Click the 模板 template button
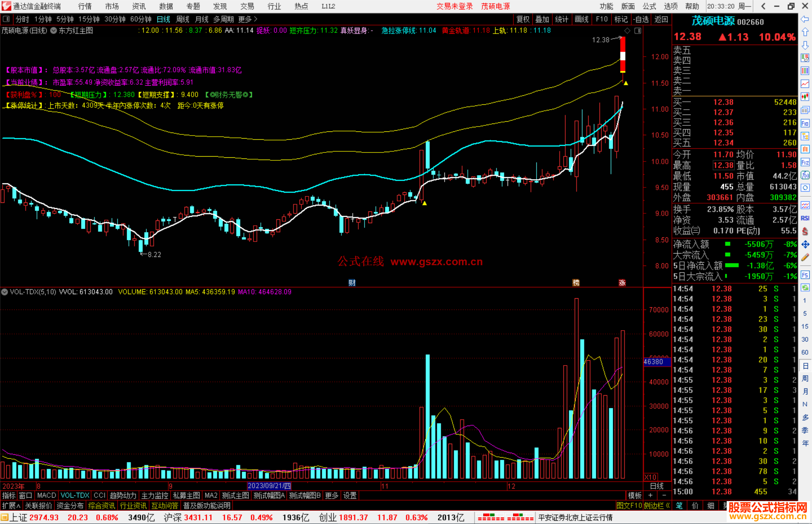812x524 pixels. 635,495
